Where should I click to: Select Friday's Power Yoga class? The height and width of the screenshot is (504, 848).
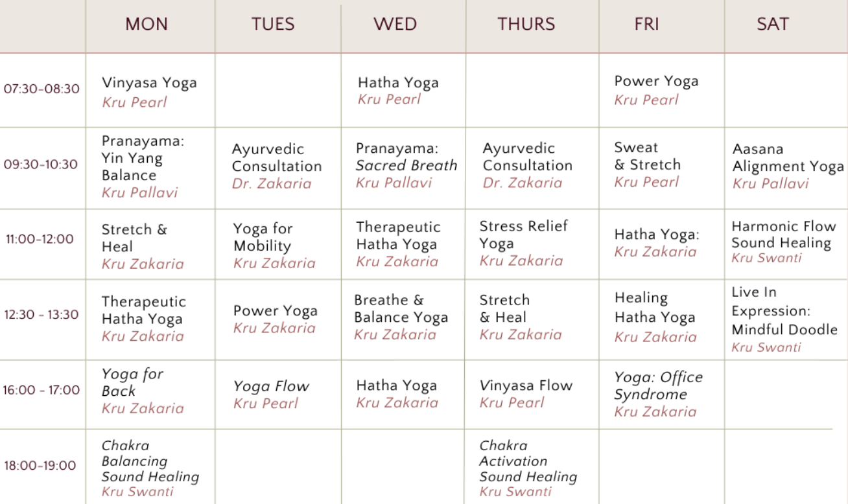point(656,82)
